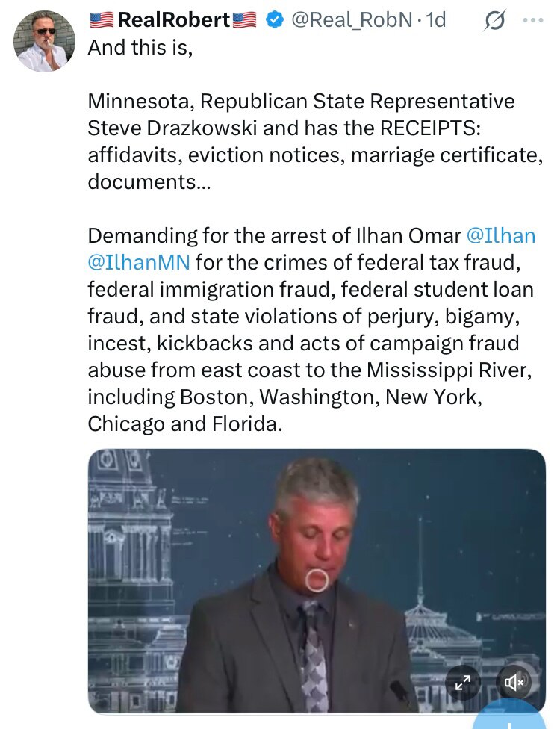Screen dimensions: 560x729
Task: Click the American flag emoji in username
Action: (101, 20)
